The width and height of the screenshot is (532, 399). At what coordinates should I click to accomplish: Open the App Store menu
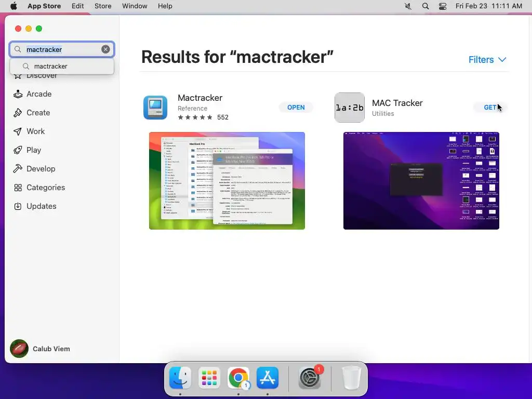pos(44,6)
